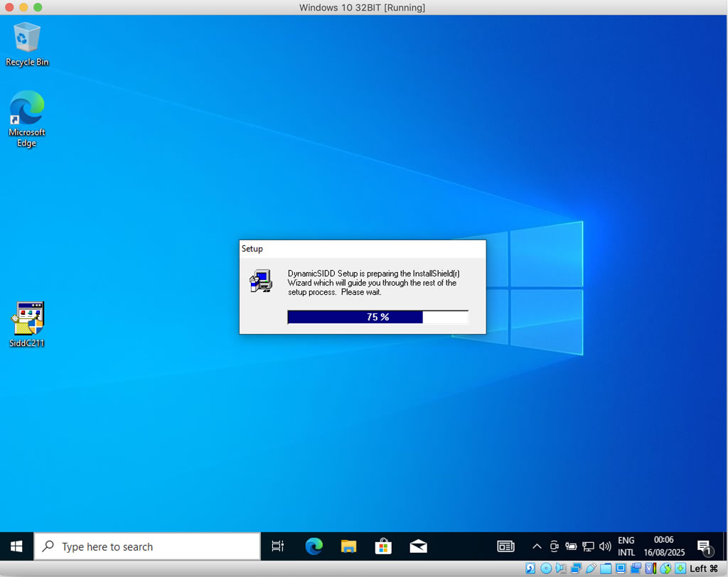This screenshot has height=577, width=728.
Task: Click the VirtualBox CPU virtualization indicator
Action: tap(651, 568)
